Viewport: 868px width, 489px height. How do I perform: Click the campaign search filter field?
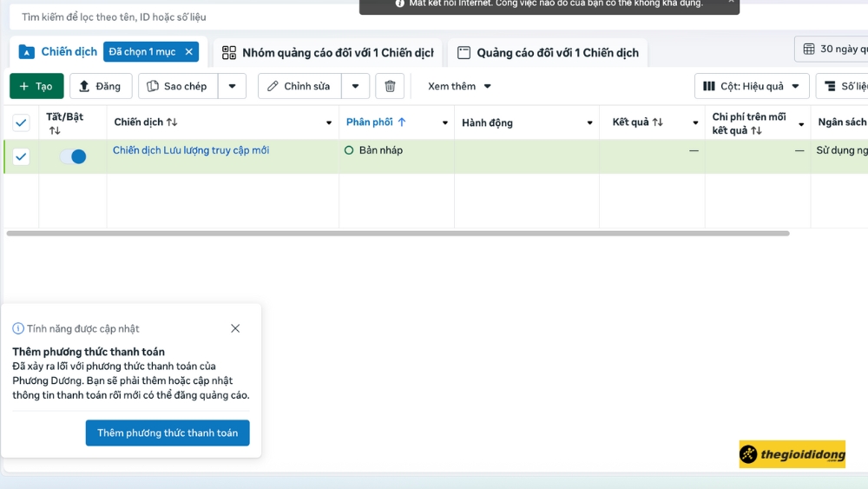[174, 17]
